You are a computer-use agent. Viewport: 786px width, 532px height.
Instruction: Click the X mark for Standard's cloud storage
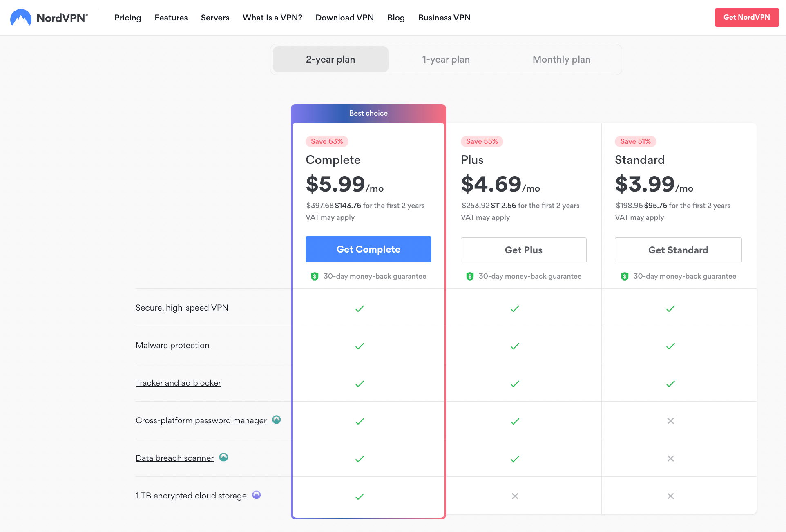(x=670, y=496)
